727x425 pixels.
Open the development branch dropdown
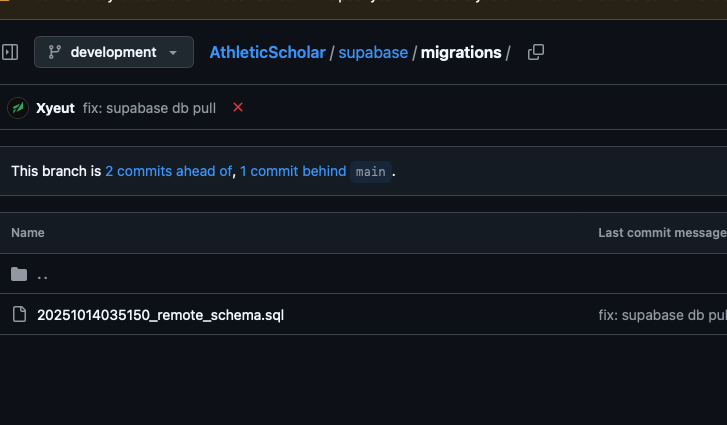click(x=113, y=52)
